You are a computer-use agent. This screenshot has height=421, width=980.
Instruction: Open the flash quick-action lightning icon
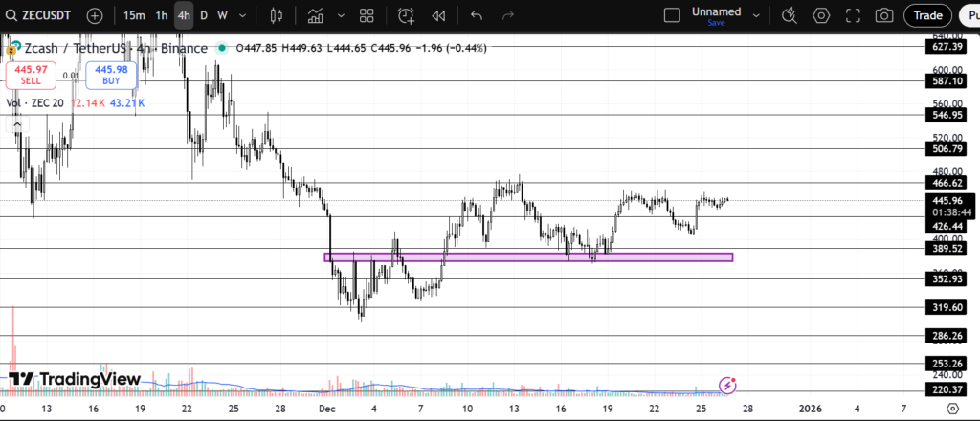727,386
